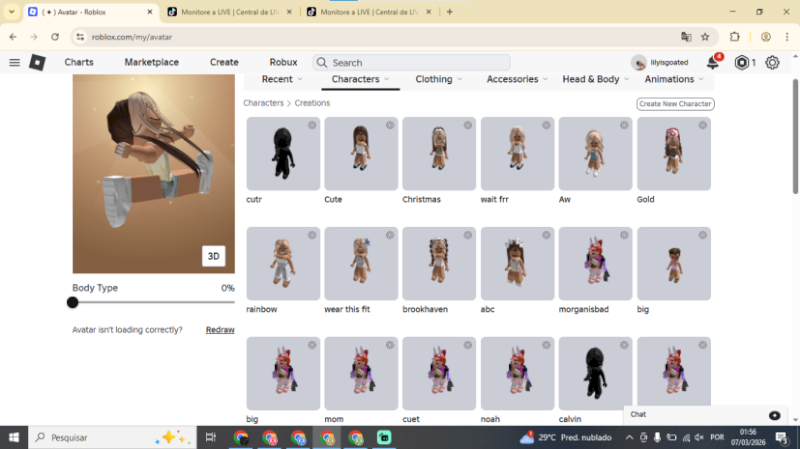Click the gear icon on Gold character
The width and height of the screenshot is (800, 449).
pyautogui.click(x=702, y=125)
